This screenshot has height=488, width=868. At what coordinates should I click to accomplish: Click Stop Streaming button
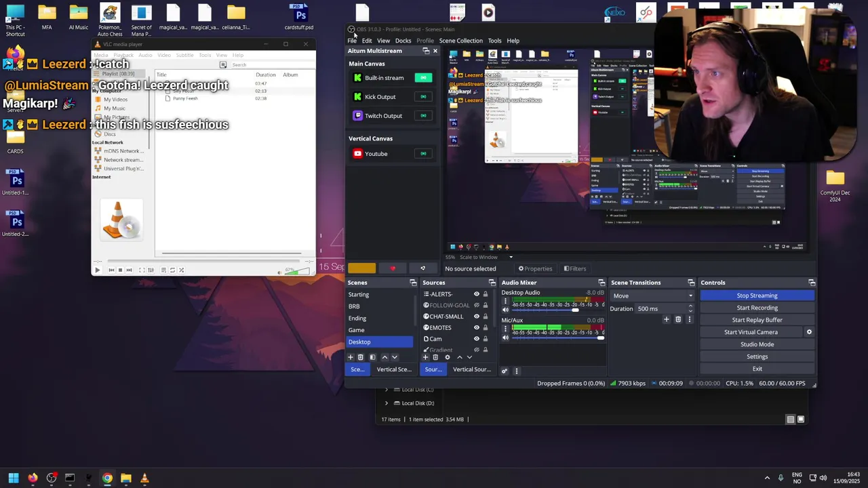click(757, 296)
